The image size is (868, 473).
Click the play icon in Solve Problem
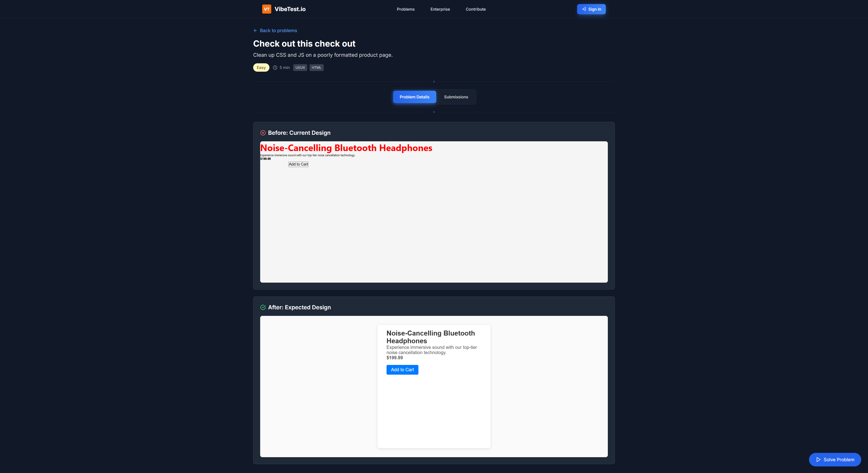pyautogui.click(x=818, y=459)
